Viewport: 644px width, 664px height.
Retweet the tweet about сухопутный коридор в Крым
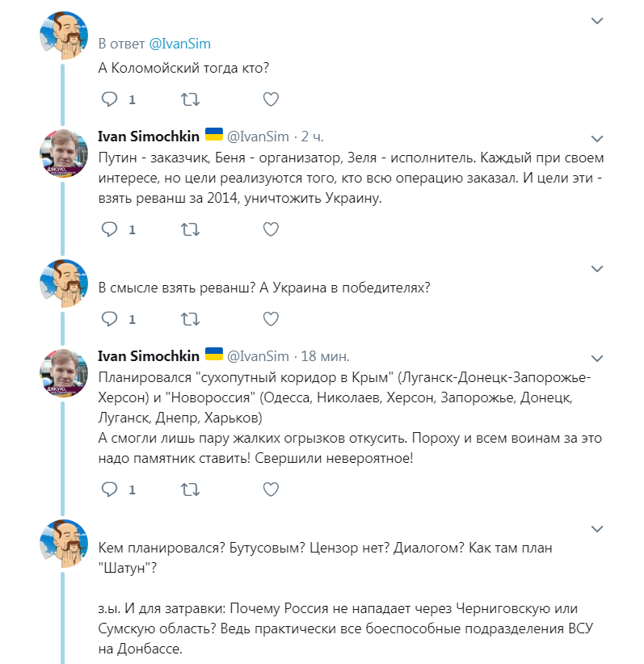190,489
